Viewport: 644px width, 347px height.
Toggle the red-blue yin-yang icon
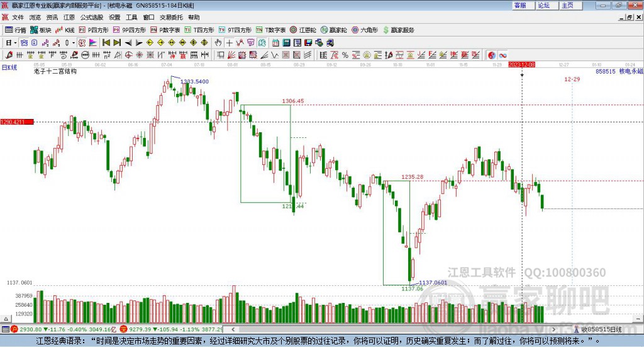click(x=492, y=55)
